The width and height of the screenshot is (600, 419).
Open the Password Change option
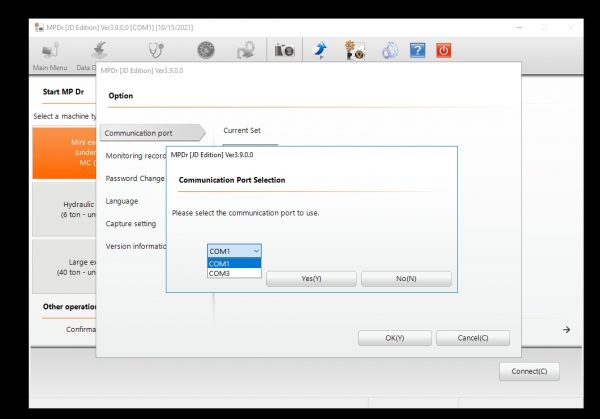[135, 178]
